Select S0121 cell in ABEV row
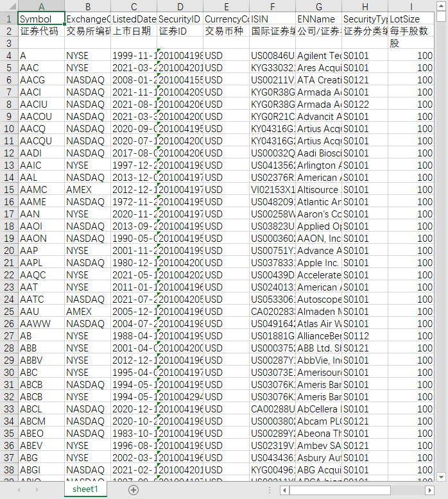448x499 pixels. pos(365,446)
